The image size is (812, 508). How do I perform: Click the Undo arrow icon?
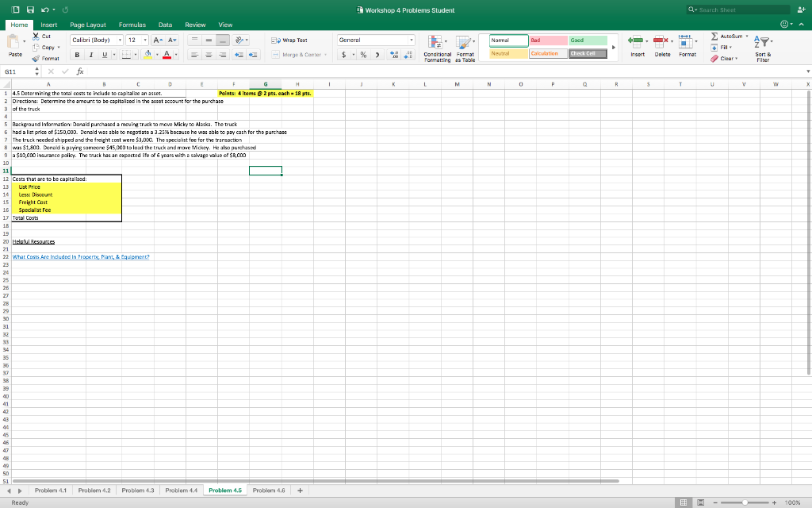coord(44,10)
